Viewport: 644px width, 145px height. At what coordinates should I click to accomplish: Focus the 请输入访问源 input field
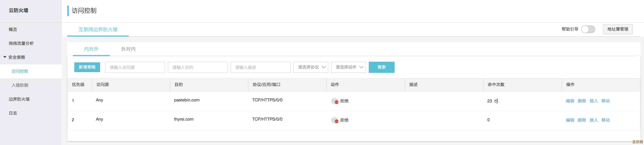tap(135, 67)
